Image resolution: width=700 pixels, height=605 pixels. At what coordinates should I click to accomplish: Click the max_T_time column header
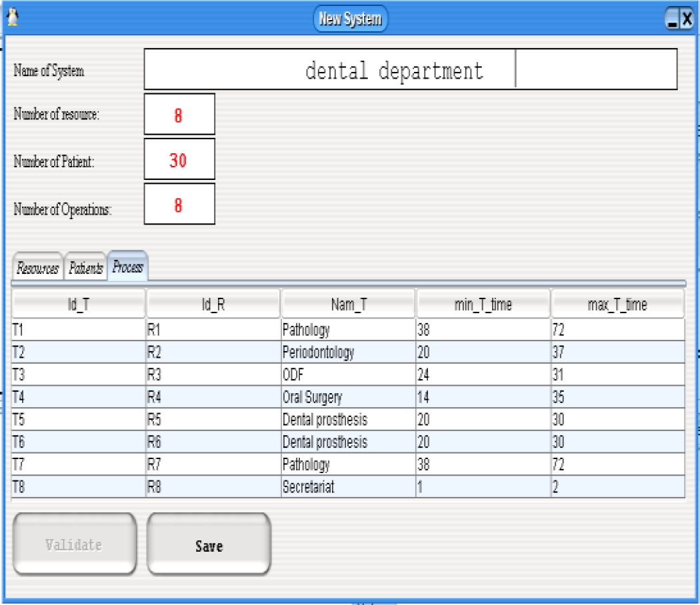click(617, 304)
